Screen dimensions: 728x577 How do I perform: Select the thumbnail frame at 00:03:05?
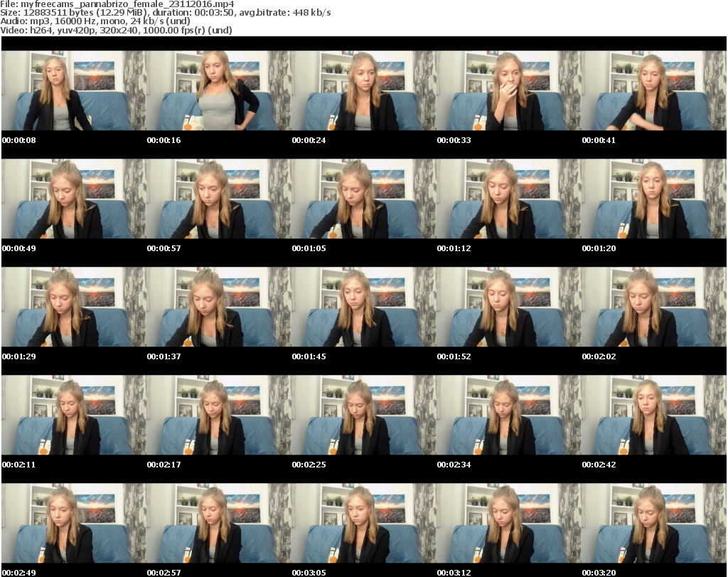[364, 524]
